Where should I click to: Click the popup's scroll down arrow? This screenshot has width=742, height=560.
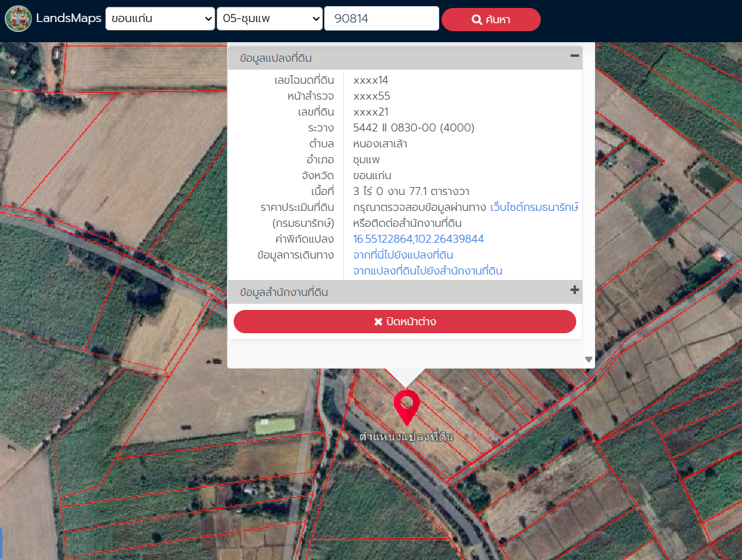(588, 359)
